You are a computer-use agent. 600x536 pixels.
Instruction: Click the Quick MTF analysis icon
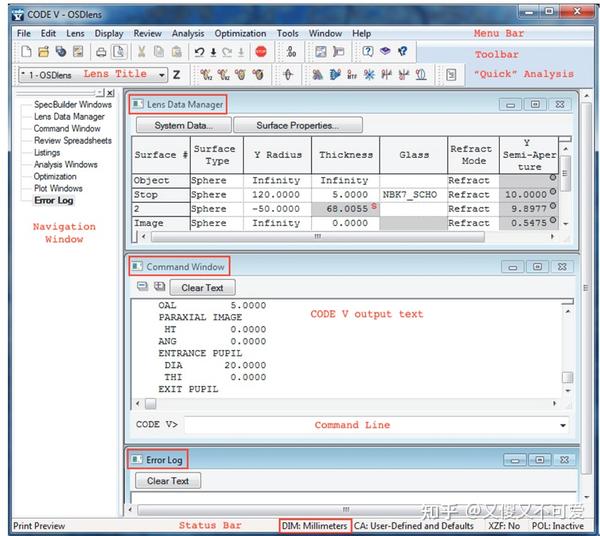(x=352, y=74)
